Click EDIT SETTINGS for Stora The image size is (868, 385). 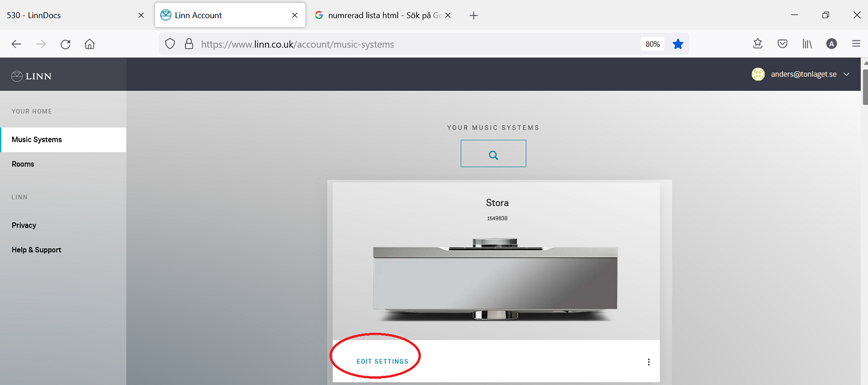[x=382, y=361]
